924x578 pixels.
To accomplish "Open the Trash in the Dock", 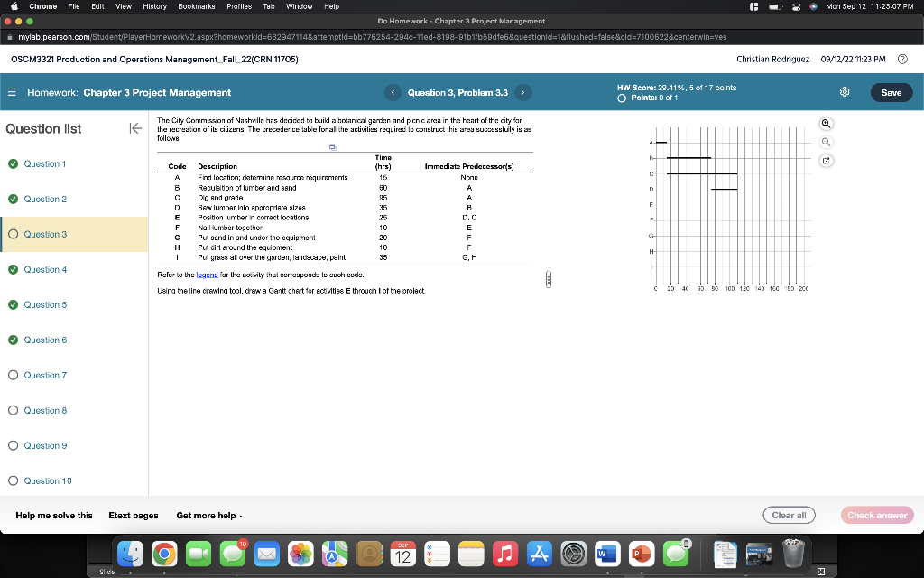I will (794, 554).
